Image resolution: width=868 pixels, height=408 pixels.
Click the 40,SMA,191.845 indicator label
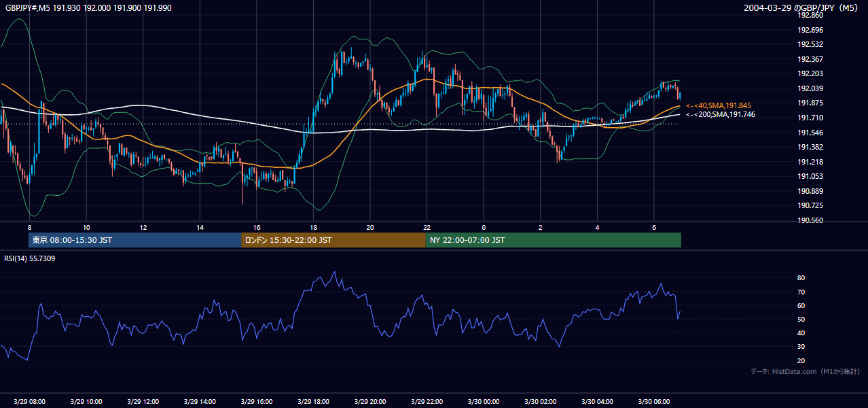pyautogui.click(x=718, y=105)
